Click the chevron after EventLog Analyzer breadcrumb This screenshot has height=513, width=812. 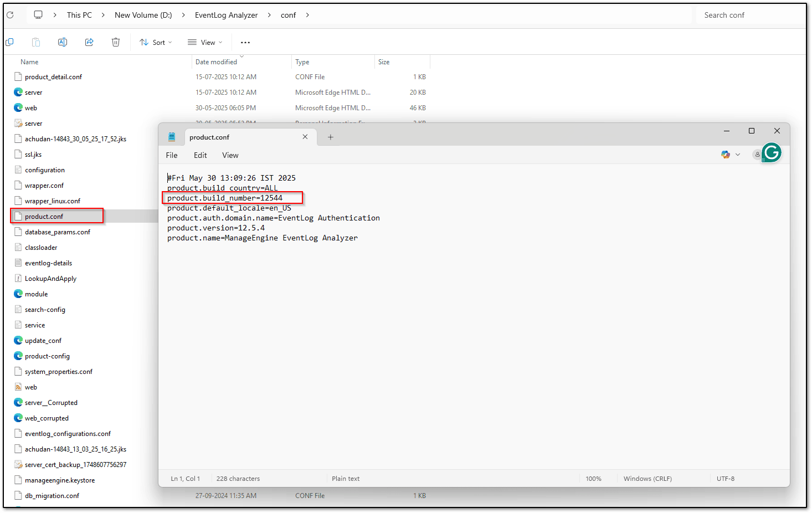tap(269, 15)
